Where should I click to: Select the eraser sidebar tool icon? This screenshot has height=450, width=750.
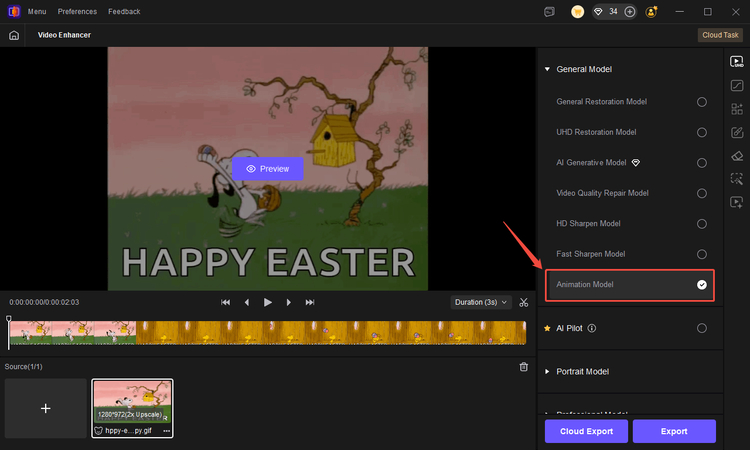(x=737, y=156)
